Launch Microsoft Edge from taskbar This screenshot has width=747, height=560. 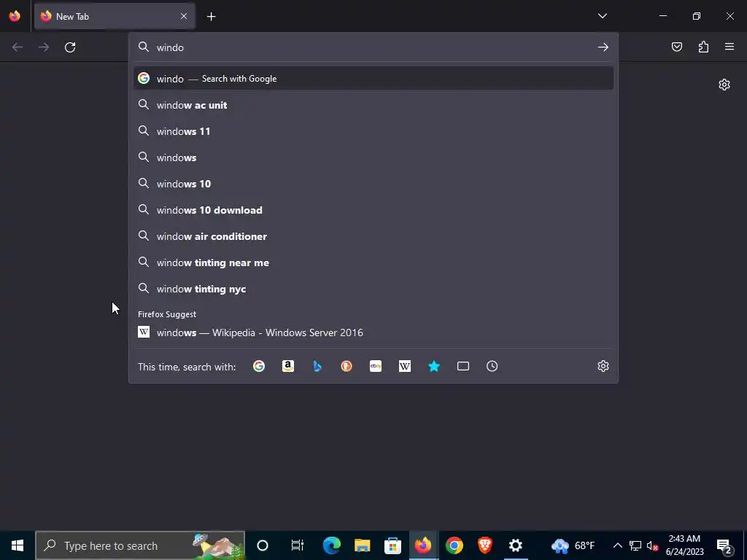click(332, 545)
